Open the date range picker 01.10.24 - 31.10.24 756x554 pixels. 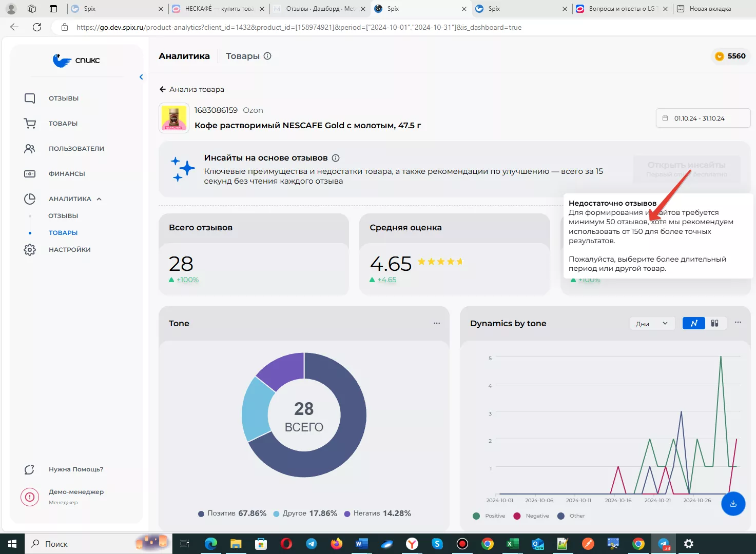(703, 118)
